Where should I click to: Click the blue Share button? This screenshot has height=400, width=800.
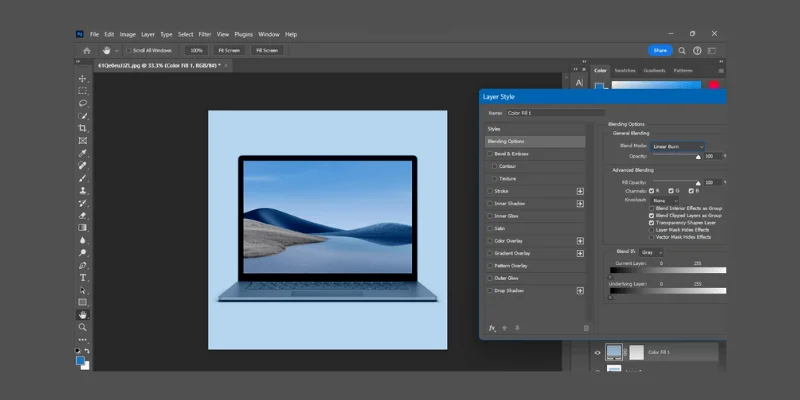tap(660, 50)
